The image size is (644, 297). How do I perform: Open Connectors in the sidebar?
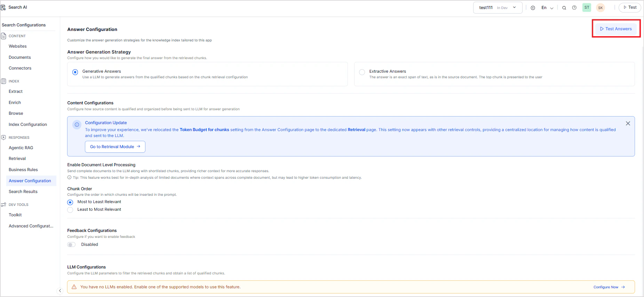pyautogui.click(x=20, y=68)
